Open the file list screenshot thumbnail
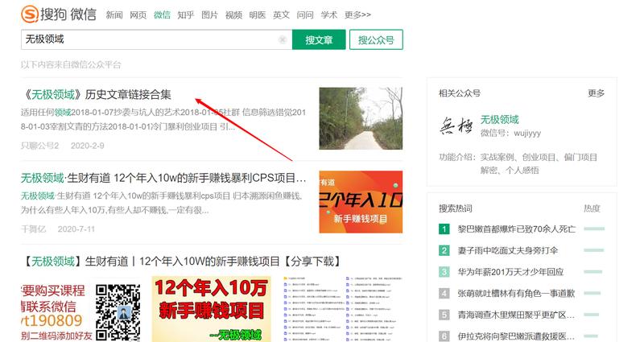 (343, 309)
